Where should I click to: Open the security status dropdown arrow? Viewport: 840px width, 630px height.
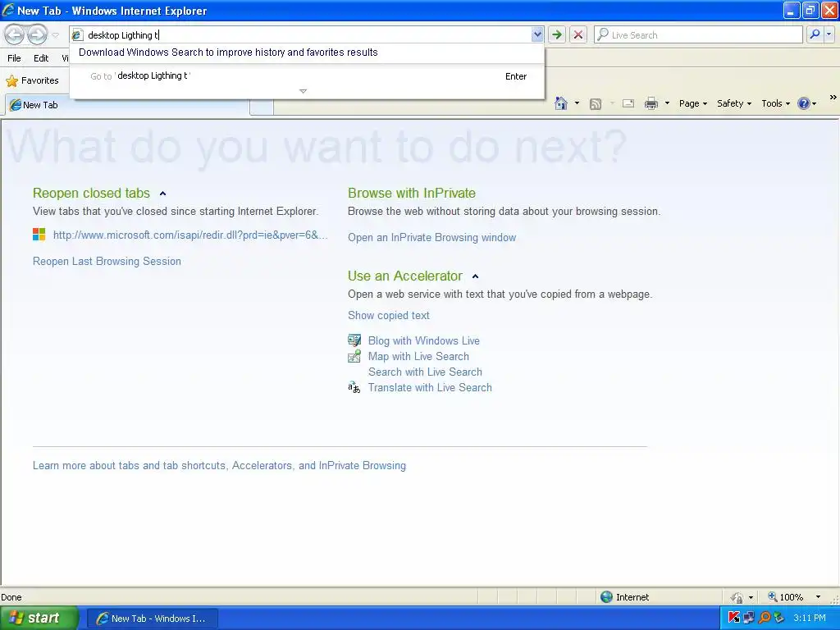coord(751,597)
